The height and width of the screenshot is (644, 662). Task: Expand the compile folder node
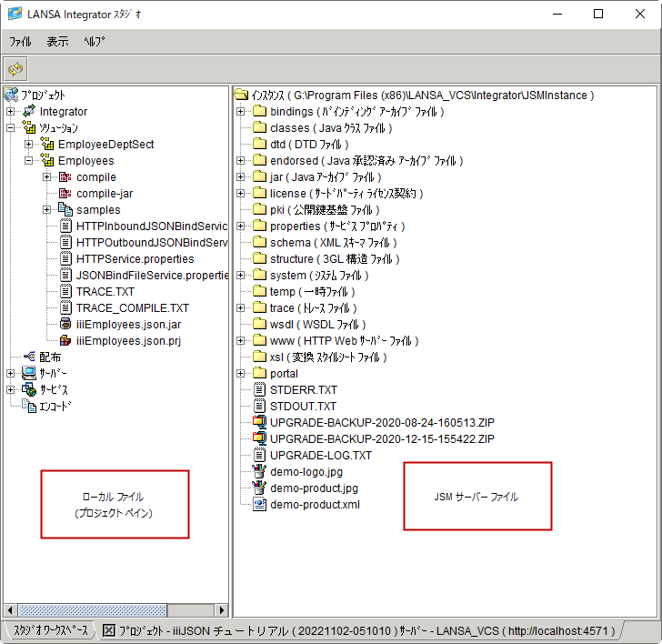47,177
